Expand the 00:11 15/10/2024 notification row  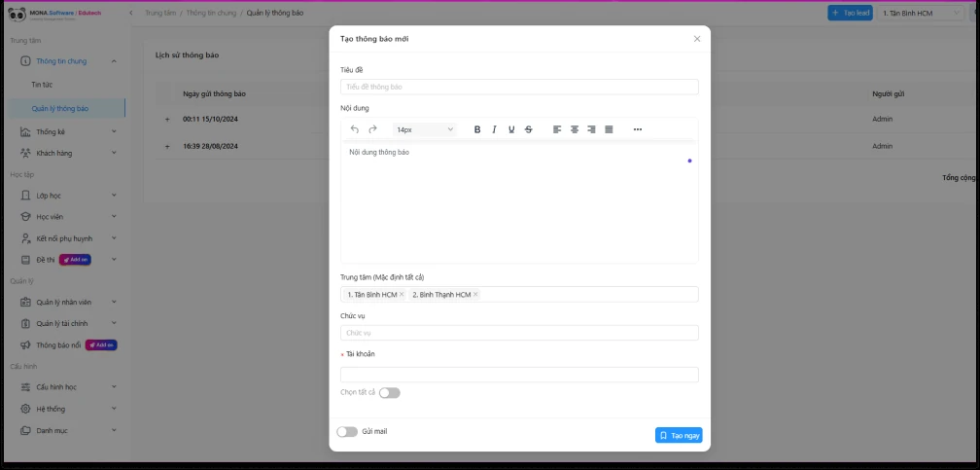tap(167, 119)
